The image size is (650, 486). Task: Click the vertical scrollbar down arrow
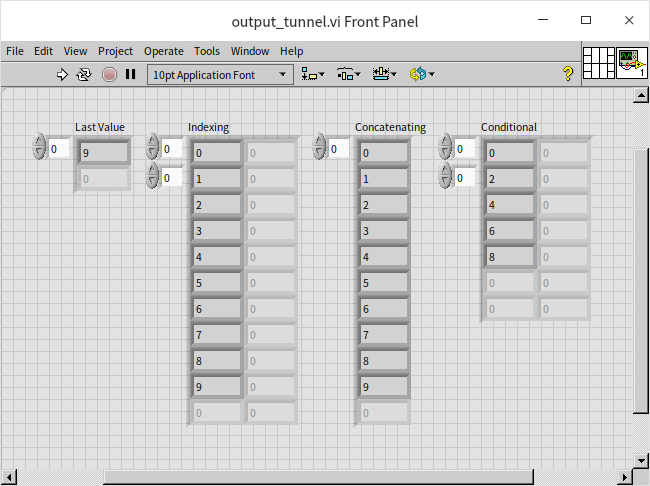(641, 460)
